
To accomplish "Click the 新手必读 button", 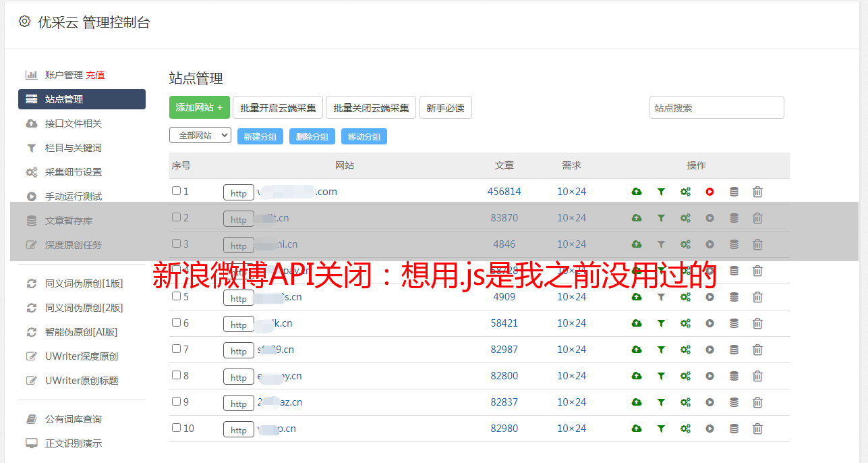I will click(x=446, y=107).
